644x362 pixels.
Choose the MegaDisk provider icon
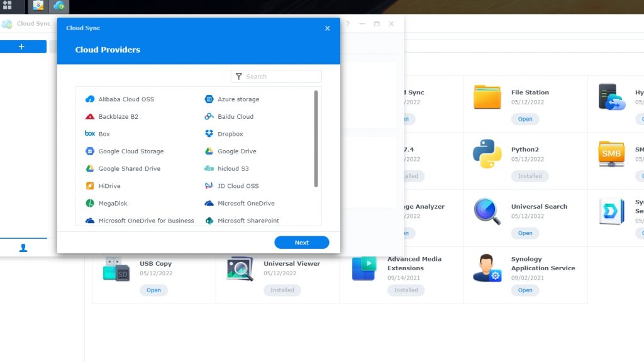tap(89, 203)
